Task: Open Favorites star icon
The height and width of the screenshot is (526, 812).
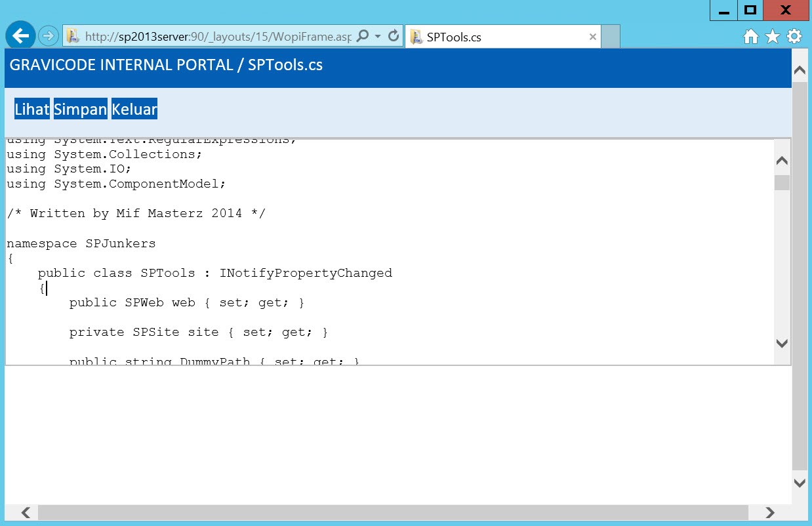Action: (x=773, y=37)
